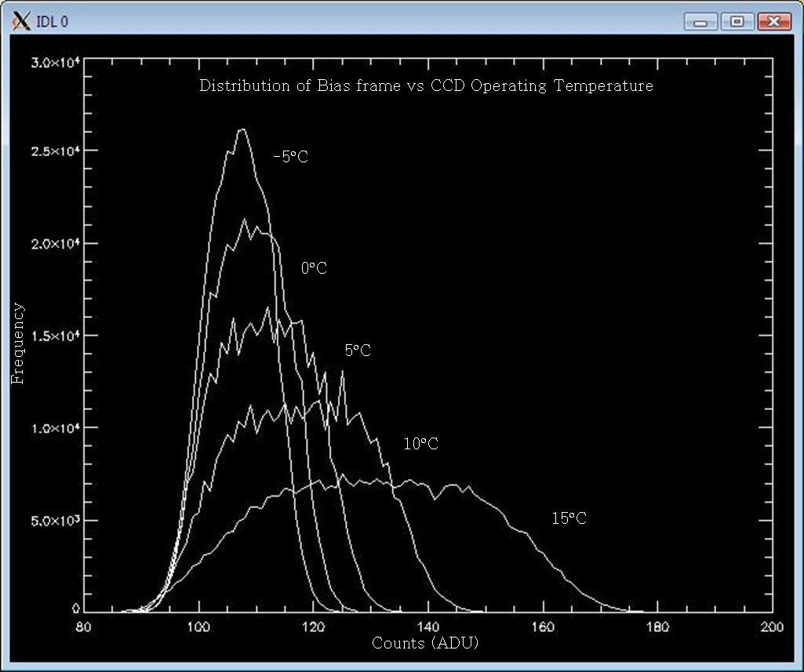Viewport: 804px width, 672px height.
Task: Select the 0°C curve label
Action: coord(314,268)
